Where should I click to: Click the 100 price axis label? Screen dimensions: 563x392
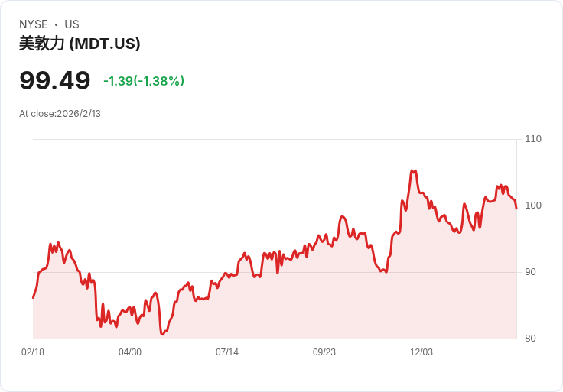pyautogui.click(x=533, y=206)
